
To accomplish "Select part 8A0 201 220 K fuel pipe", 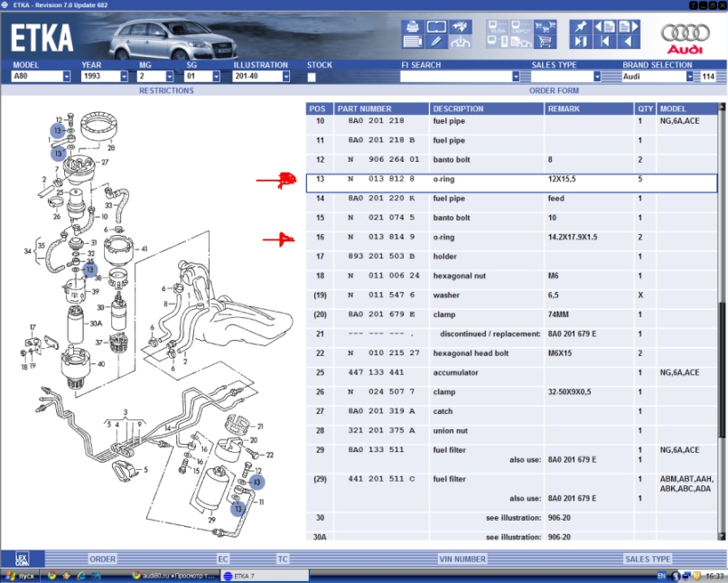I will (x=511, y=202).
